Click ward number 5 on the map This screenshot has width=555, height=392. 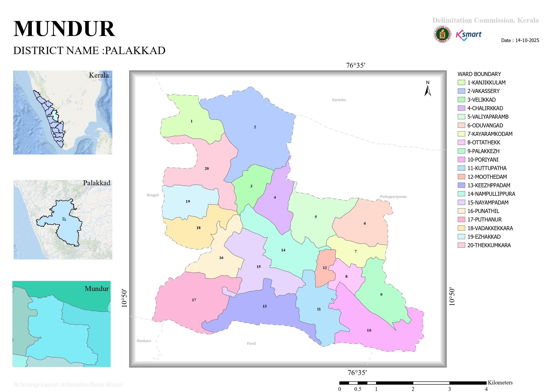pyautogui.click(x=316, y=217)
